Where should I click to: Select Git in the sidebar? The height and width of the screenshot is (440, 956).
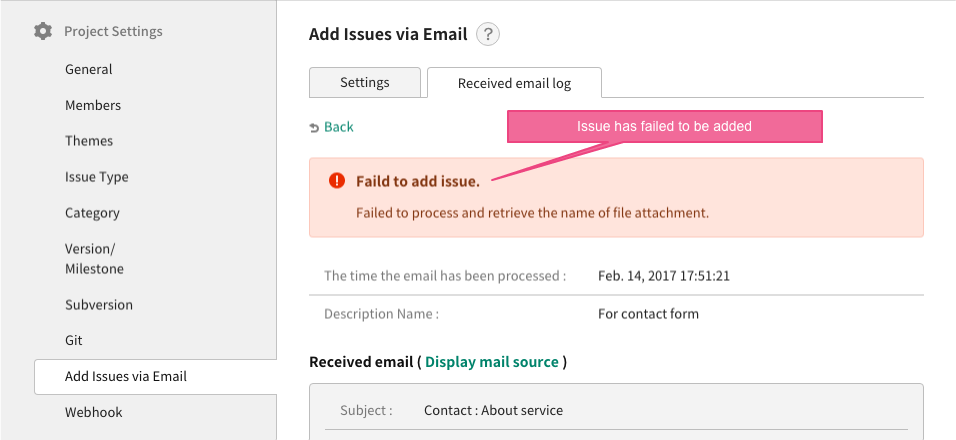coord(74,341)
